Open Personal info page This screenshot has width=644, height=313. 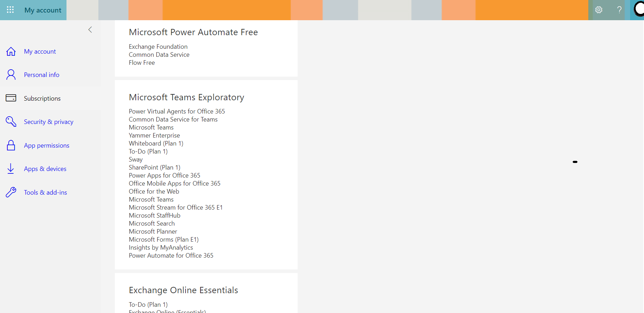(x=42, y=75)
